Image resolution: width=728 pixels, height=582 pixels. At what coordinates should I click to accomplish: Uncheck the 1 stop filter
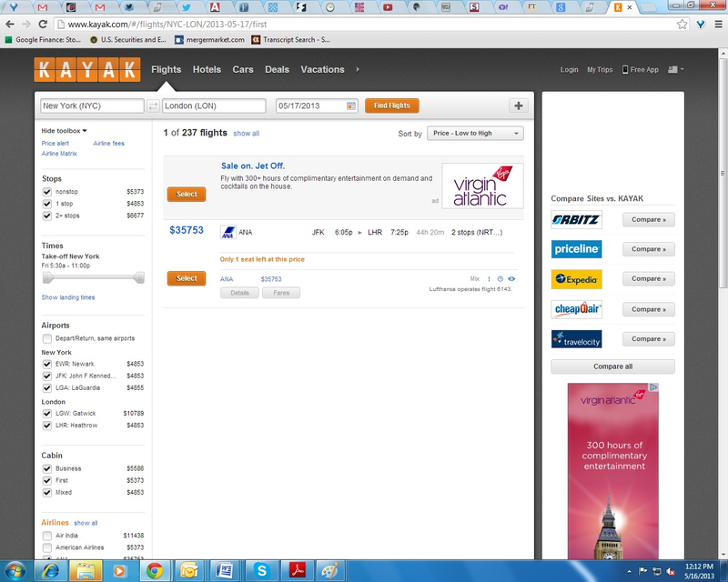(47, 204)
